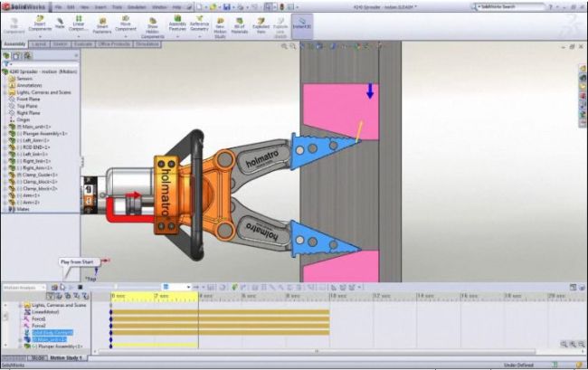Click the Print icon
The image size is (588, 370).
241,6
